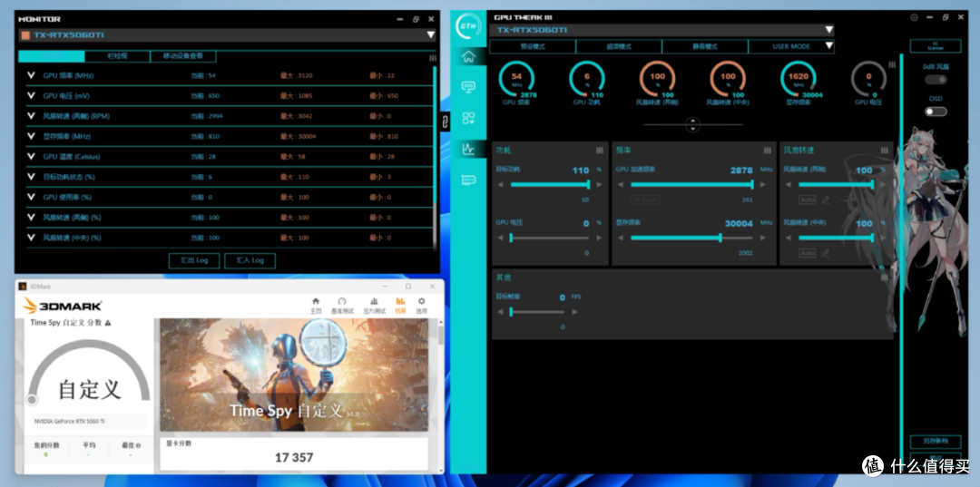Click the GPU 电压 gauge dial
The width and height of the screenshot is (980, 487).
tap(868, 79)
